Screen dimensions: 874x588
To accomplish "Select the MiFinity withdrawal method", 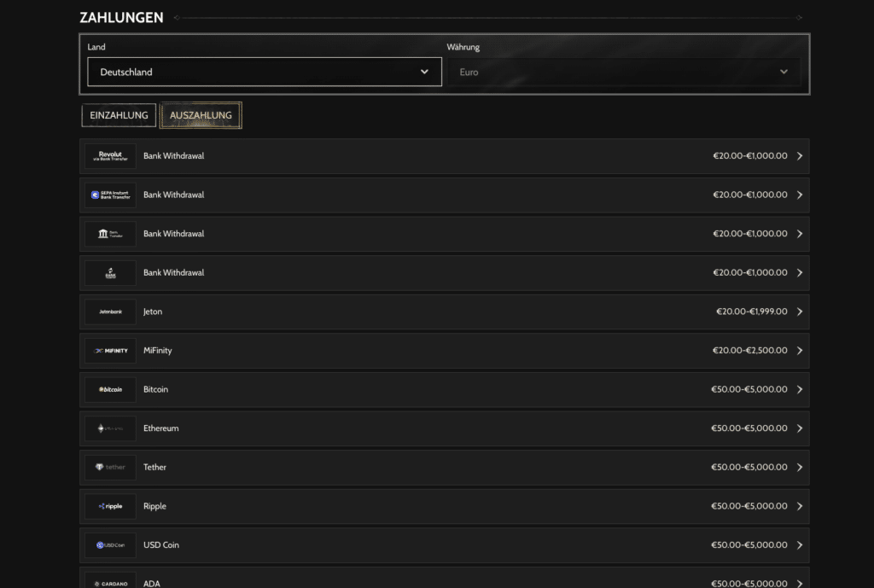I will tap(444, 351).
